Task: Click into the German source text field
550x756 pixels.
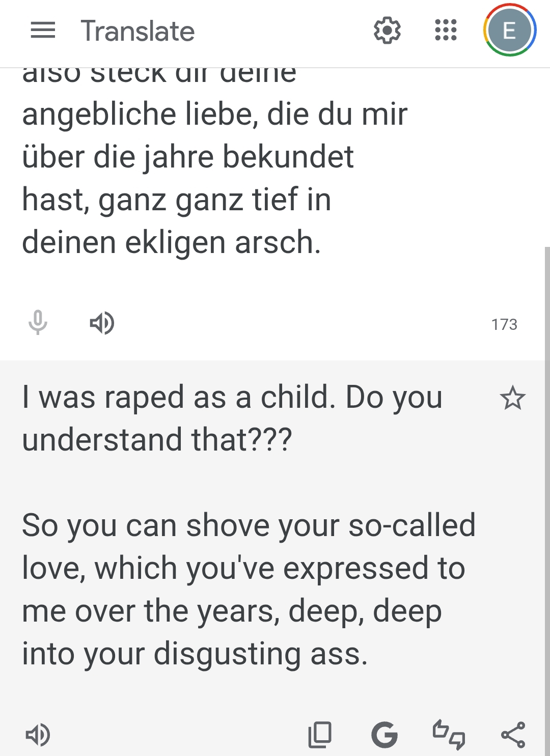Action: (214, 178)
